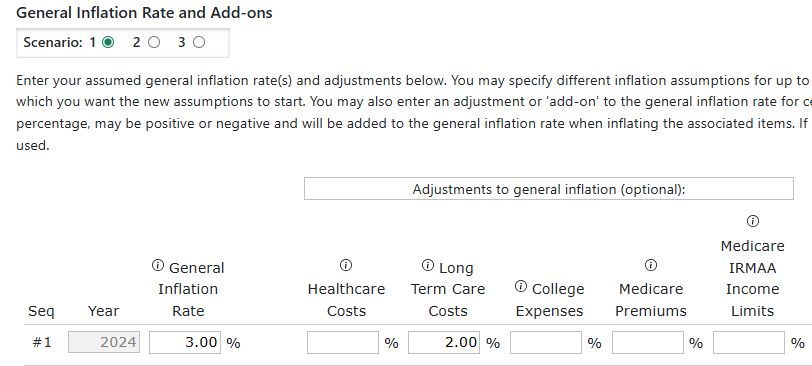Select Scenario 1 radio button
Image resolution: width=812 pixels, height=366 pixels.
pyautogui.click(x=108, y=42)
